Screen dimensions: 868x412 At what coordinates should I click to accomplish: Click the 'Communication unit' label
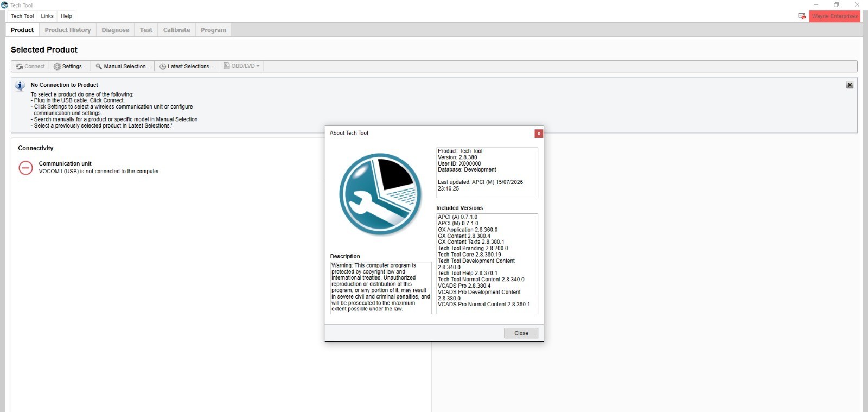pyautogui.click(x=65, y=163)
